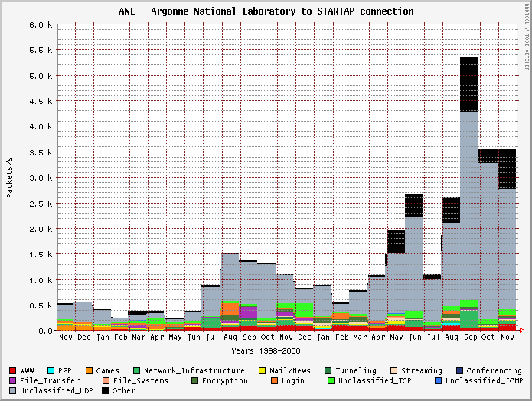Click the navy Conferencing legend swatch
Screen dimensions: 532x401
click(x=459, y=371)
